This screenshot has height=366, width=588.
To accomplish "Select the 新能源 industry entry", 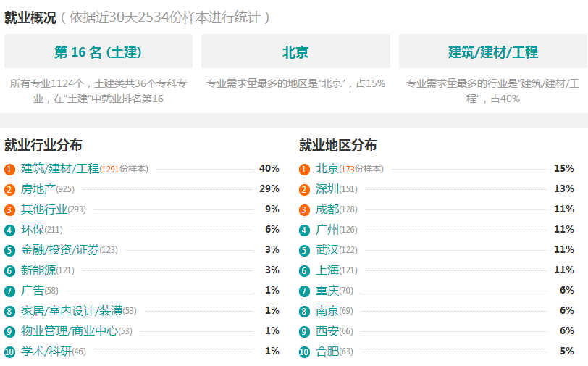I will [x=38, y=270].
